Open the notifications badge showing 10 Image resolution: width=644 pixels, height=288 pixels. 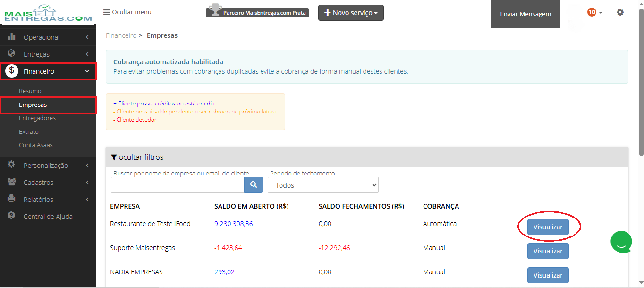(x=592, y=12)
